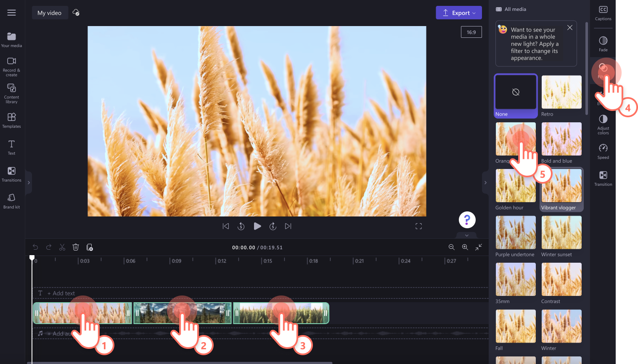This screenshot has height=364, width=638.
Task: Click the cloud sync status icon
Action: (x=76, y=13)
